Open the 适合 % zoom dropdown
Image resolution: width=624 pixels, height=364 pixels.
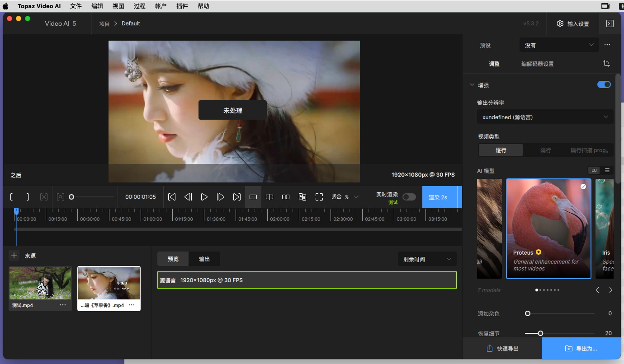pyautogui.click(x=345, y=197)
